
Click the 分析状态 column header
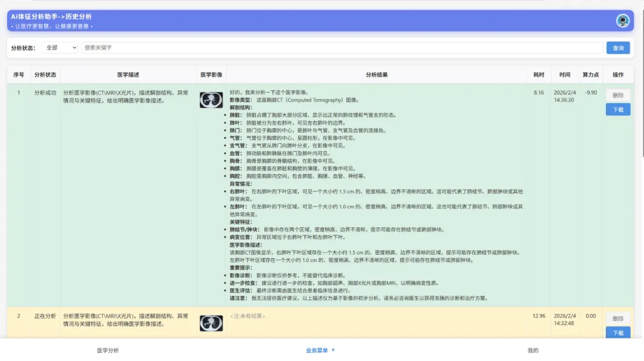45,75
